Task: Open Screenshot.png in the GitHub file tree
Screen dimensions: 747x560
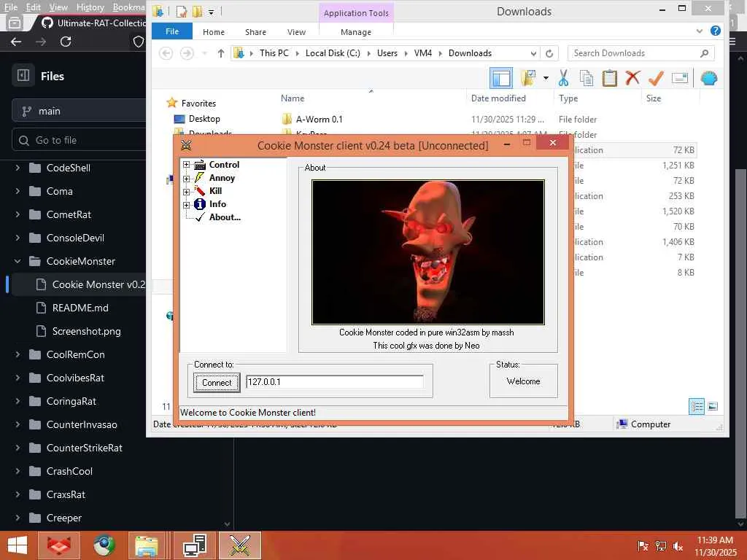Action: coord(86,331)
